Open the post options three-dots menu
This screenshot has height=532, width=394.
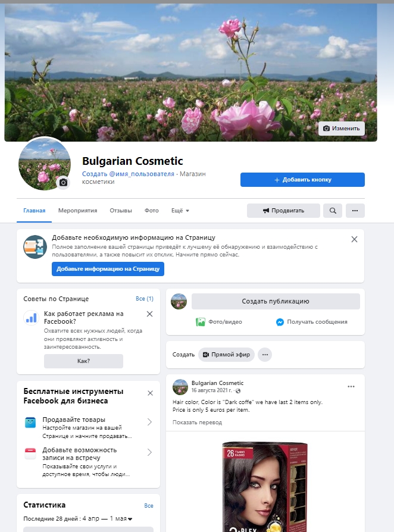coord(351,387)
